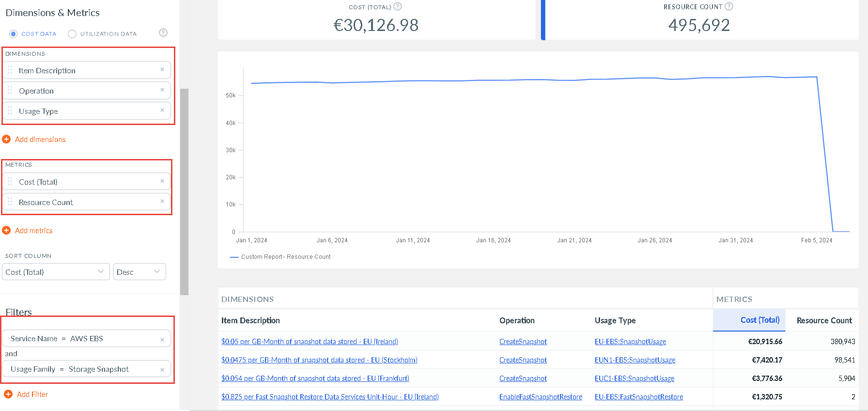Click the Add Filter link

(32, 395)
